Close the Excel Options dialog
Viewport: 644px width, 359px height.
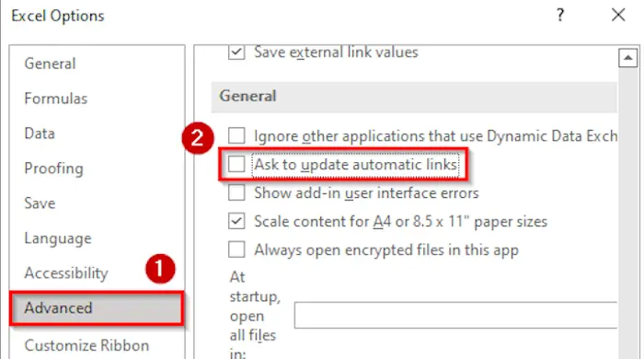[618, 16]
